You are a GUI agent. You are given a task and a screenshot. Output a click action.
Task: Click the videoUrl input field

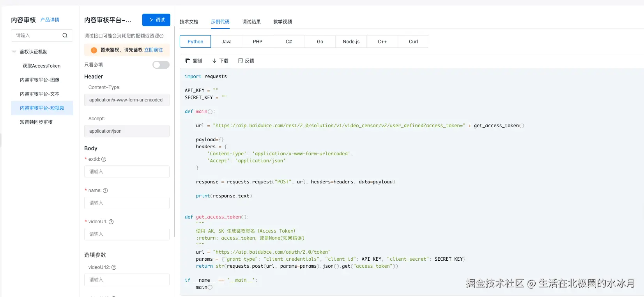click(127, 234)
